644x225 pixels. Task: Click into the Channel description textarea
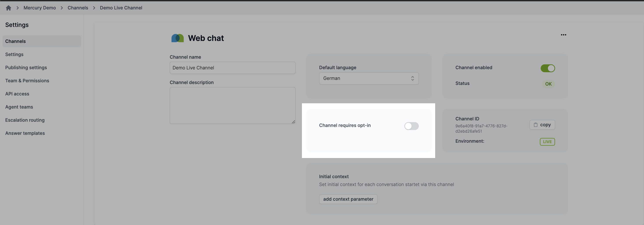(x=232, y=105)
